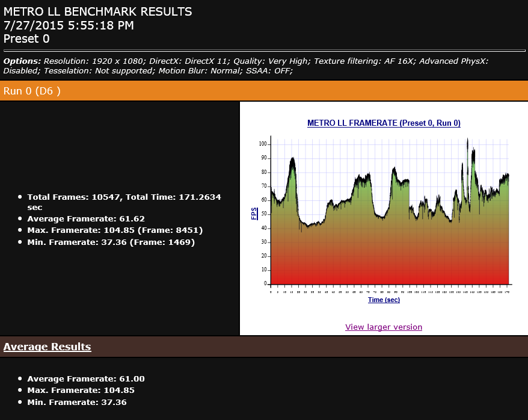
Task: Click the Options label text
Action: (22, 61)
